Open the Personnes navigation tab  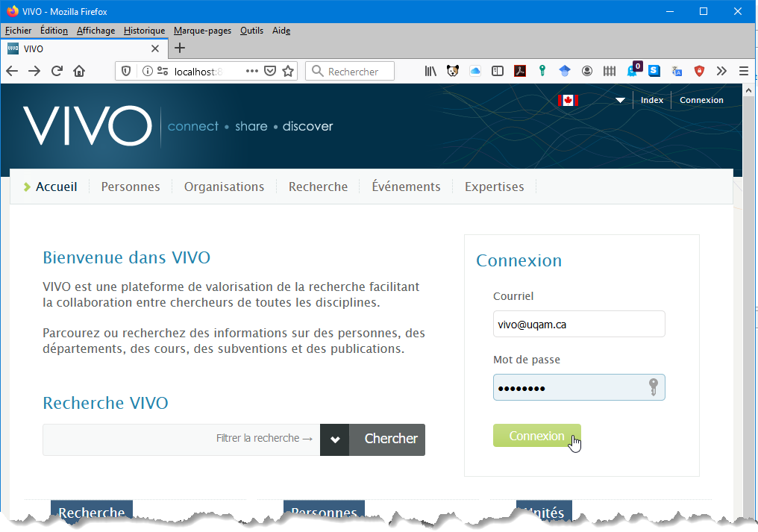click(x=131, y=187)
